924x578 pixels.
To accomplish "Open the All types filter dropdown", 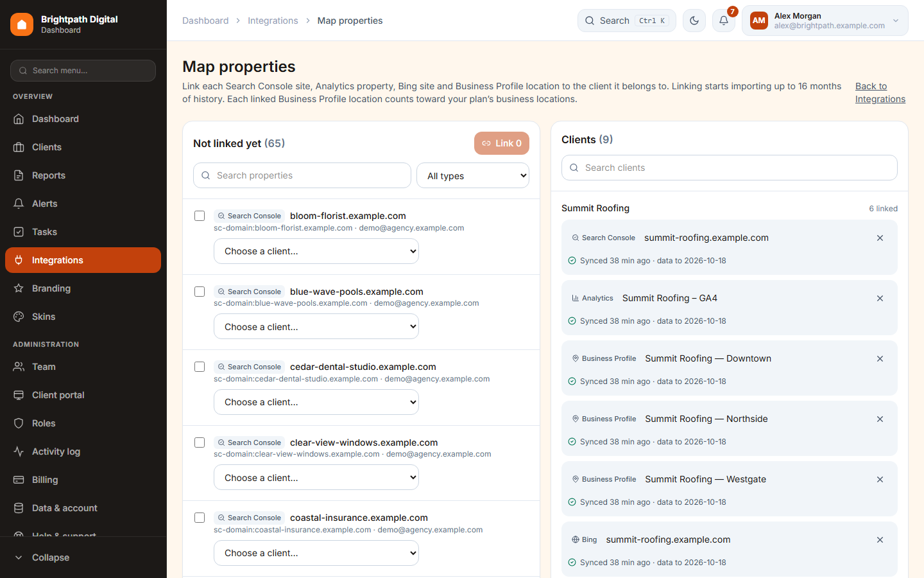I will tap(473, 175).
